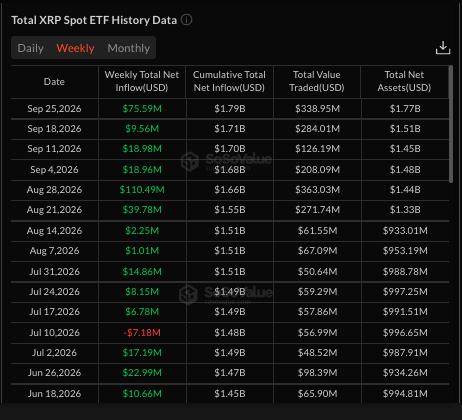Click the Cumulative Total Net Inflow header
The image size is (462, 420).
pyautogui.click(x=229, y=81)
